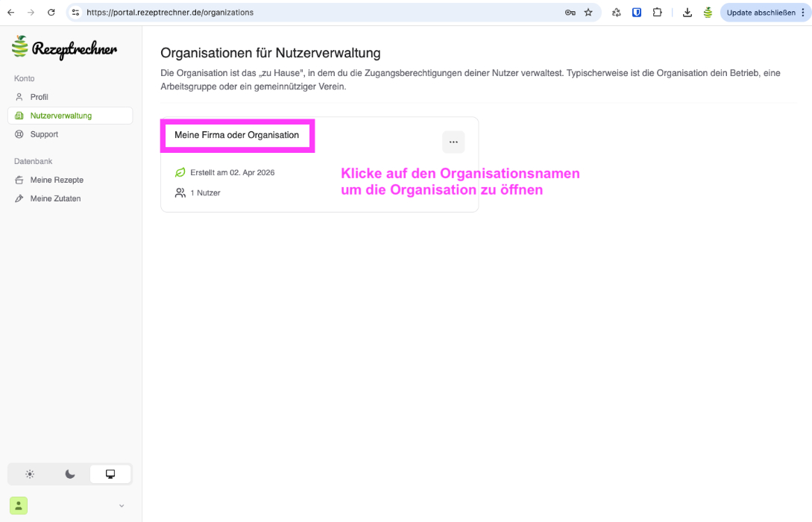Viewport: 812px width, 522px height.
Task: Click the Update abschließen button
Action: click(x=761, y=13)
